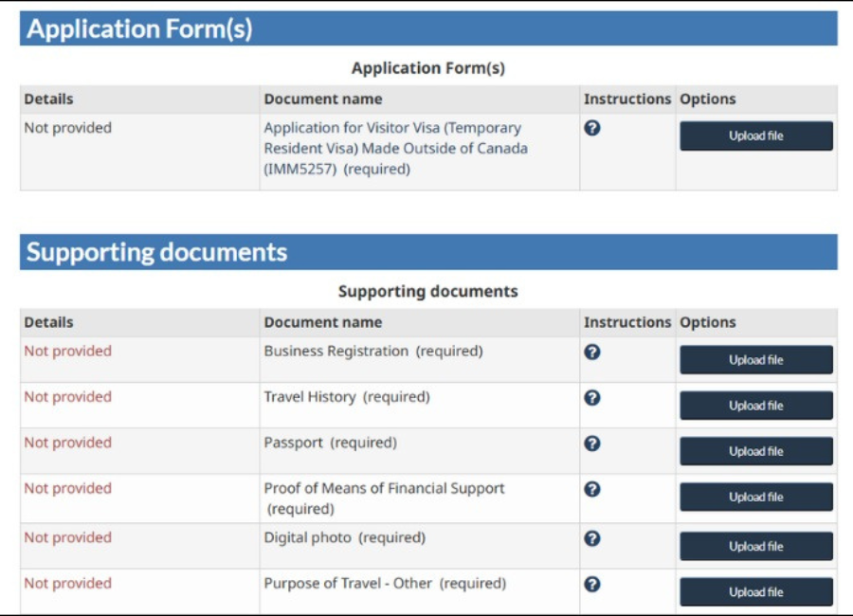Viewport: 853px width, 616px height.
Task: Select the Proof of Means of Financial Support text
Action: tap(384, 488)
